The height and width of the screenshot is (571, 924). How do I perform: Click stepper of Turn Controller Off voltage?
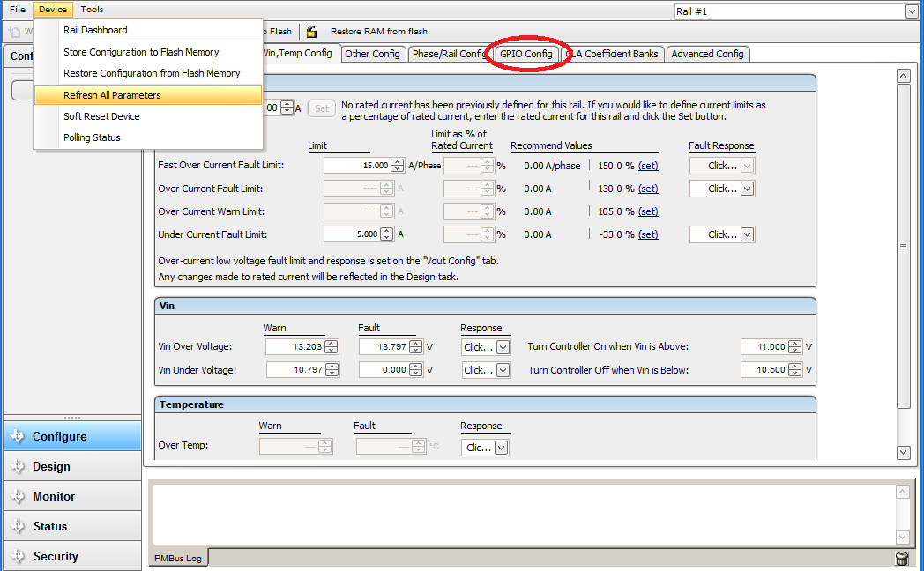click(795, 370)
